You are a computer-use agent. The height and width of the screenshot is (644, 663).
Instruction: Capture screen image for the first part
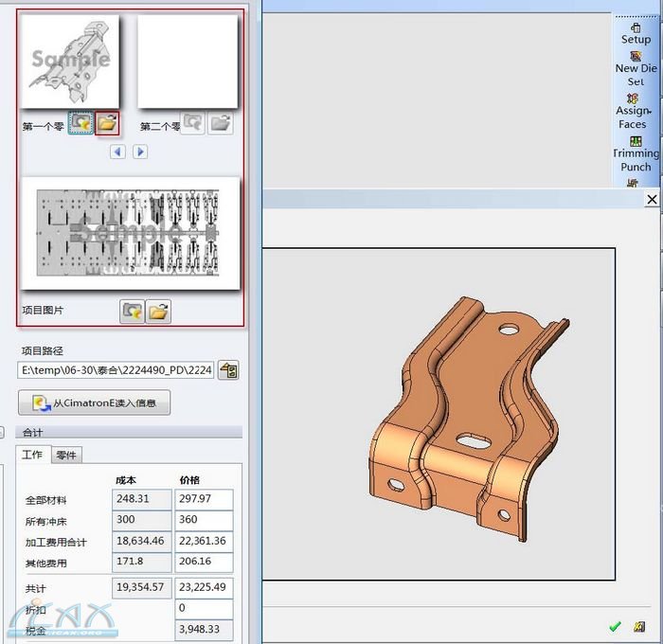click(x=81, y=123)
